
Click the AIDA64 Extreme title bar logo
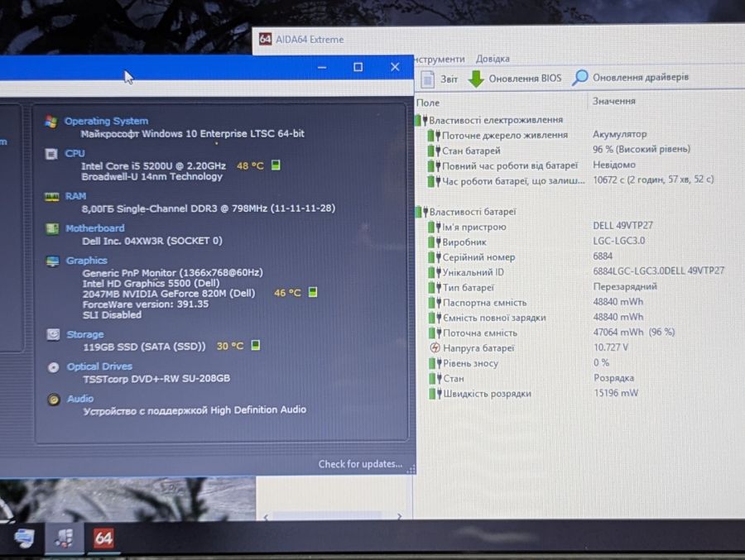point(265,39)
